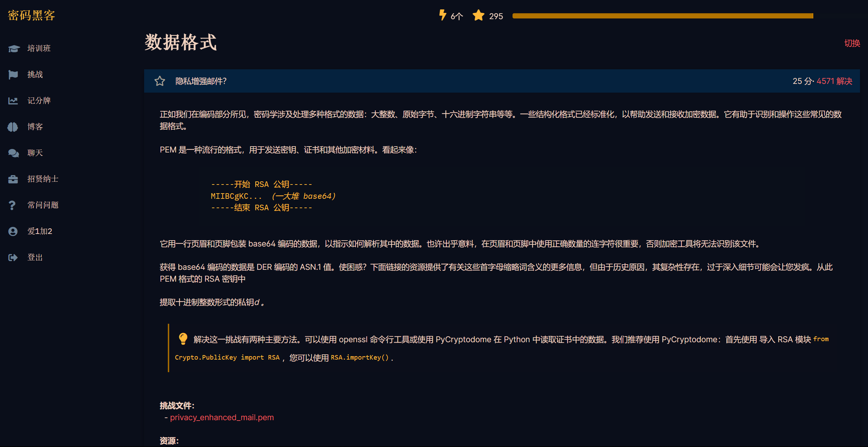Go to the 密码黑客 home logo
The height and width of the screenshot is (447, 868).
click(31, 15)
